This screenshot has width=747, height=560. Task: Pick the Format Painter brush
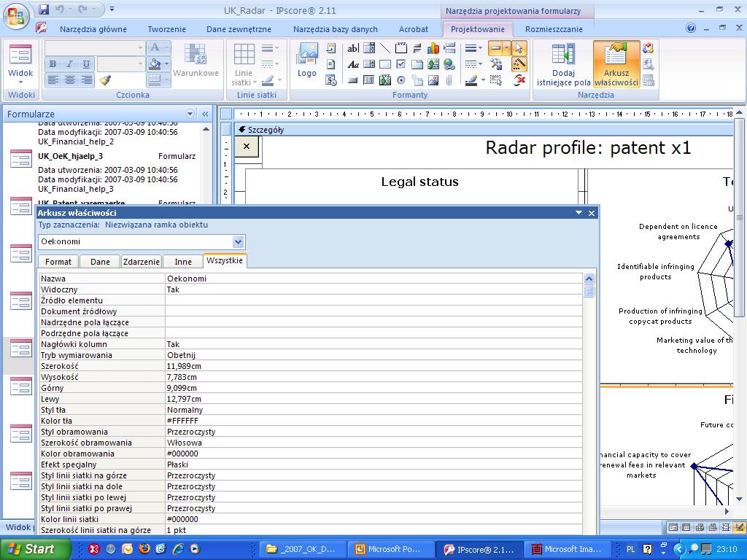[x=105, y=80]
